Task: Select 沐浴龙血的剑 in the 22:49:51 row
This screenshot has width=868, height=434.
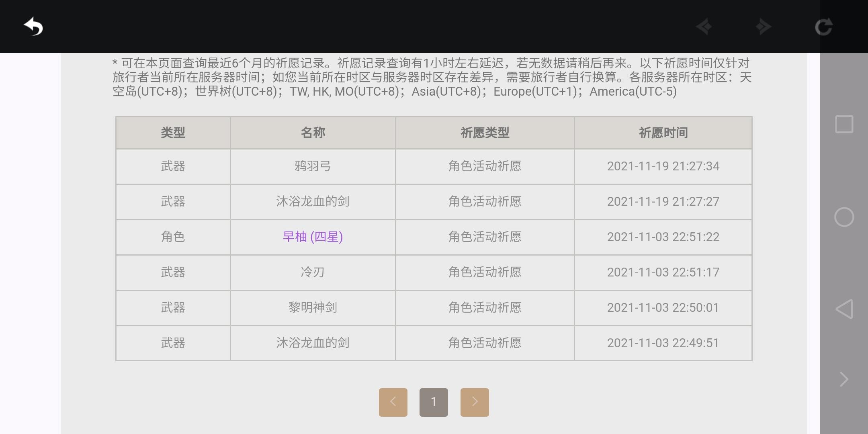Action: tap(313, 343)
